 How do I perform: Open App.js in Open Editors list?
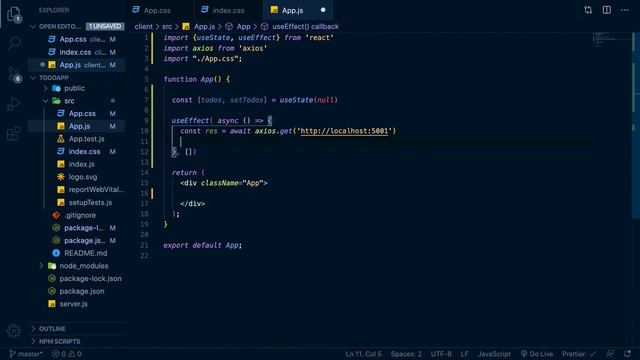point(76,65)
